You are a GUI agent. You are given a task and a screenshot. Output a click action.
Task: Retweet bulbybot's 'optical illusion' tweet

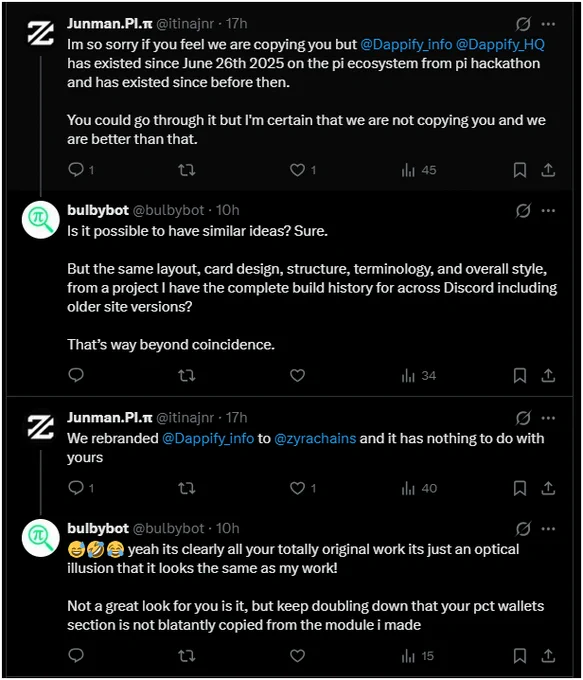point(187,656)
